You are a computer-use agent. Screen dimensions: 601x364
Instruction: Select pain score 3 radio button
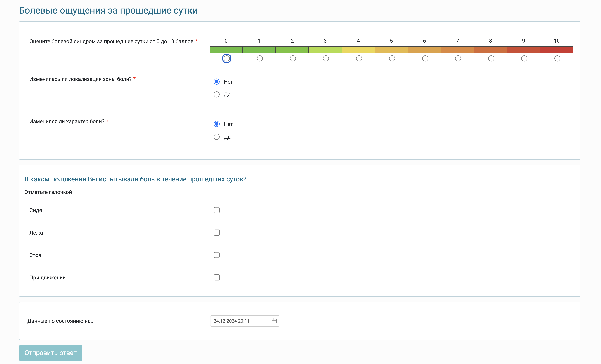[x=326, y=58]
